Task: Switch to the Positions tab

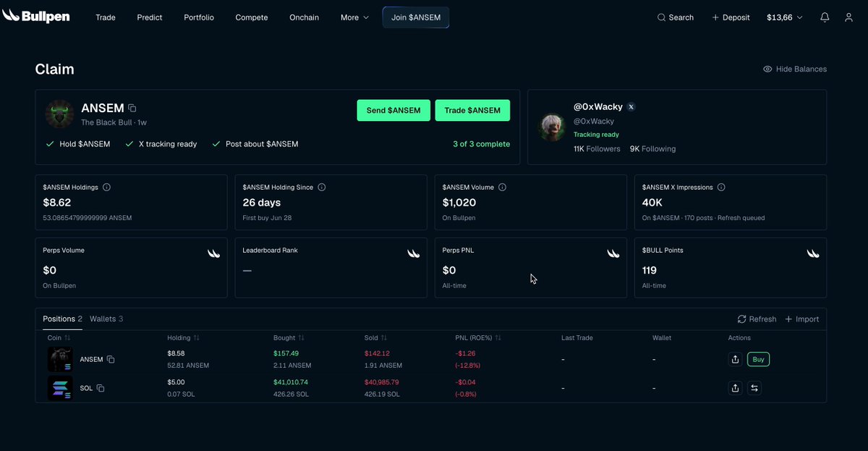Action: (62, 319)
